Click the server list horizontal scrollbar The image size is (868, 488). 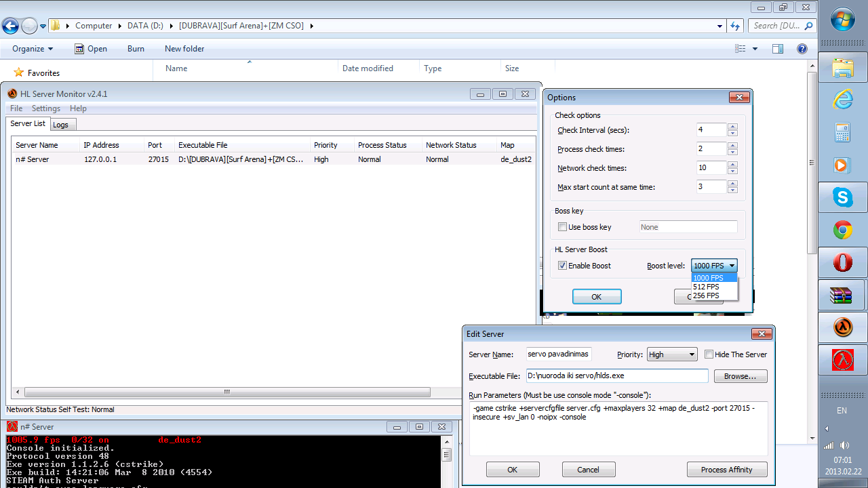(x=227, y=392)
